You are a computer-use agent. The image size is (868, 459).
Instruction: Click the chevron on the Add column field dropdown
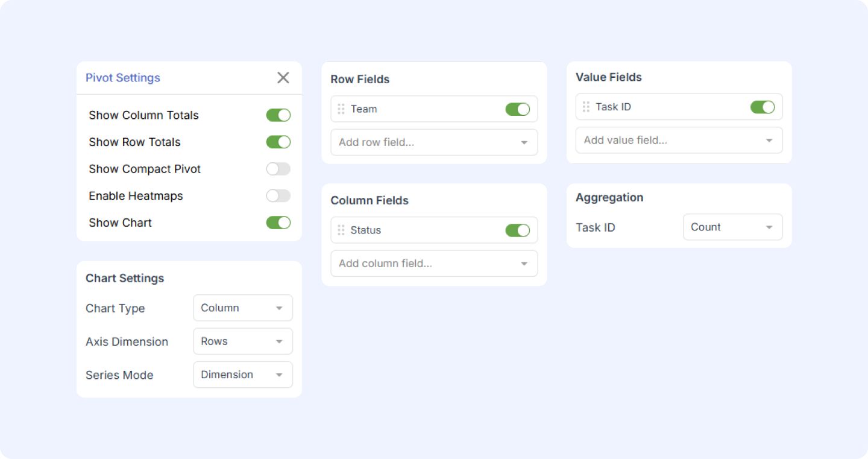pos(523,263)
